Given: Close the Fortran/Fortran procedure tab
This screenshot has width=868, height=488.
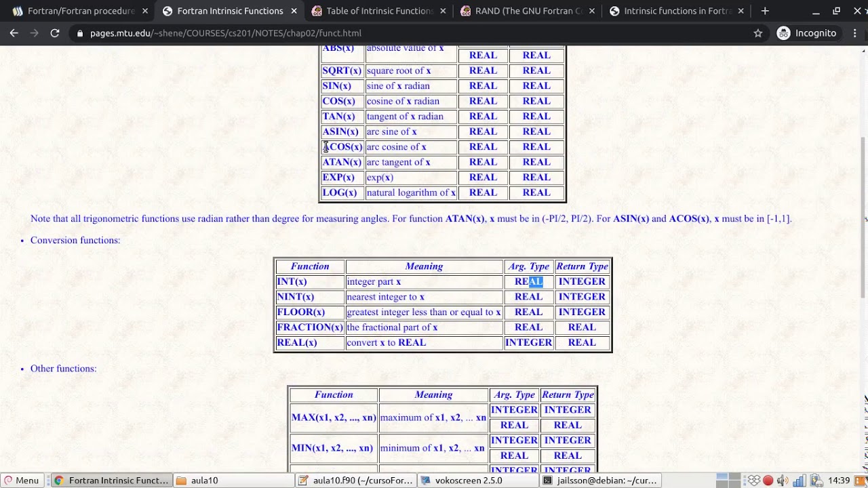Looking at the screenshot, I should [145, 11].
